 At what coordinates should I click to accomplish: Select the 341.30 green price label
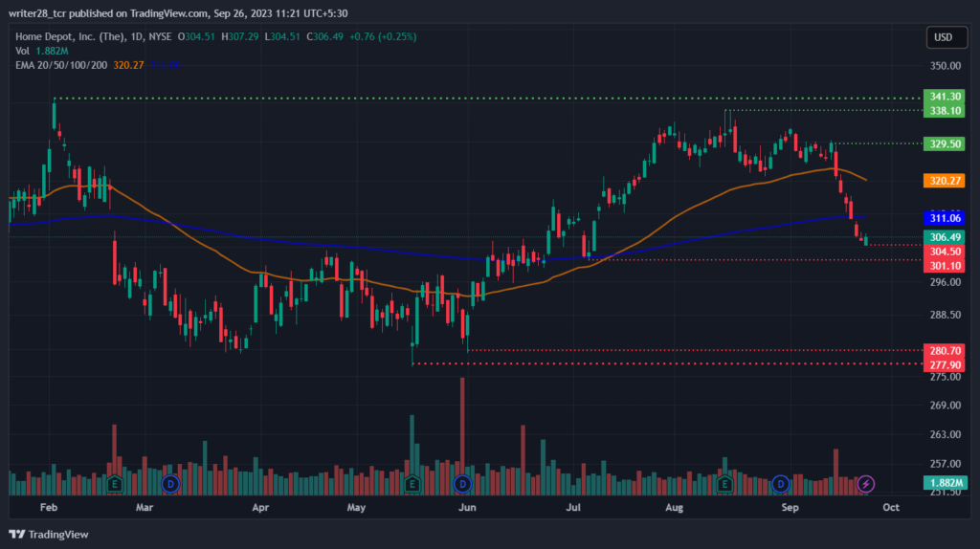coord(945,97)
